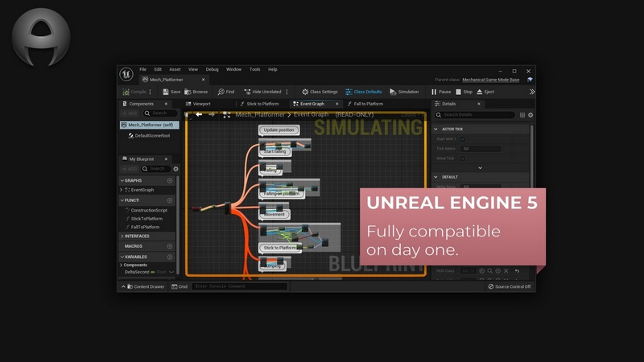Screen dimensions: 644x362
Task: Open the Details panel settings gear
Action: coord(530,115)
